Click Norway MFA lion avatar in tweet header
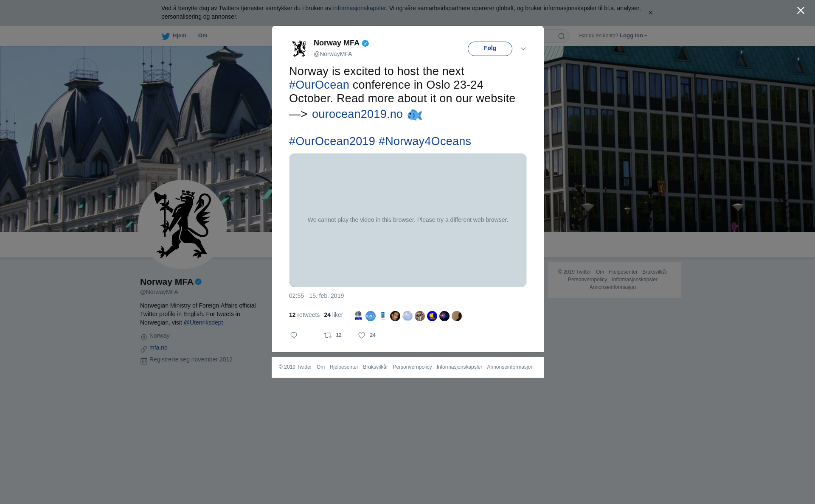The image size is (815, 504). [x=299, y=48]
